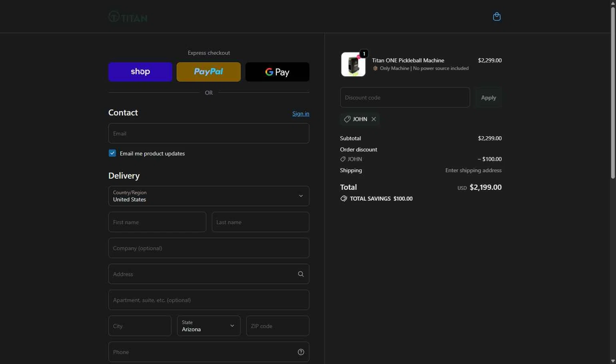Click the Total savings tag icon
The image size is (616, 364).
[344, 199]
